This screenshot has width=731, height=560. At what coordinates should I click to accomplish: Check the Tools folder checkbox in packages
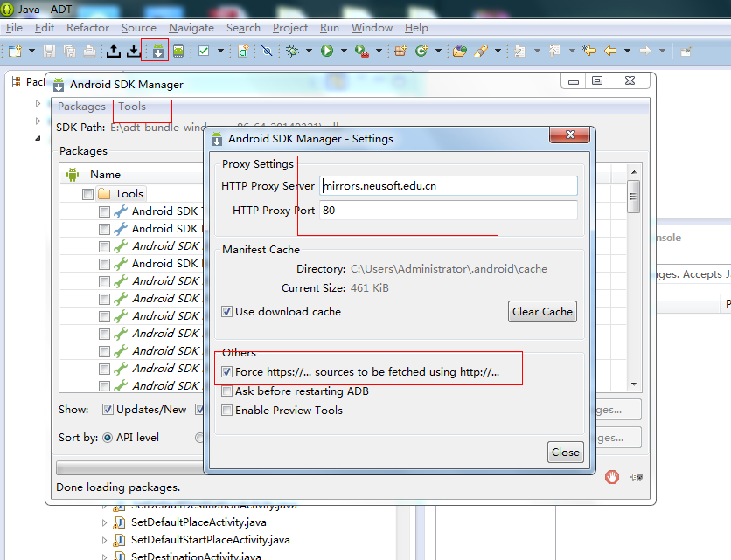point(87,194)
